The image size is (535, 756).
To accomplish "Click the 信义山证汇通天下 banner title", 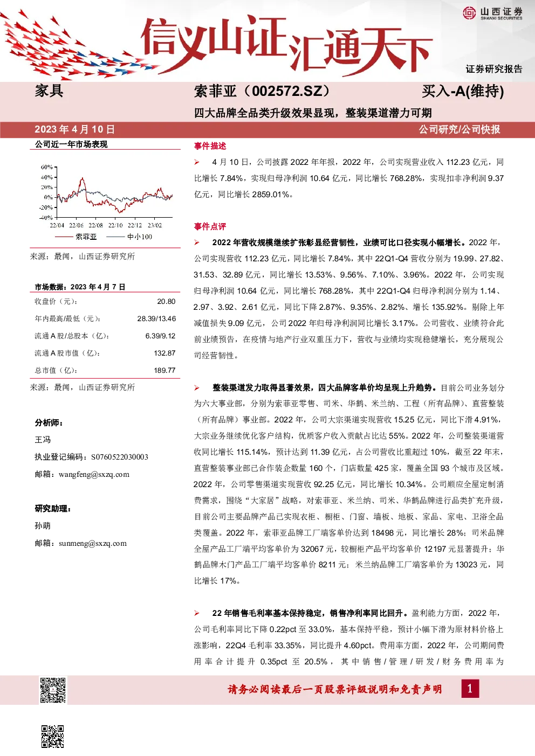I will pyautogui.click(x=286, y=45).
